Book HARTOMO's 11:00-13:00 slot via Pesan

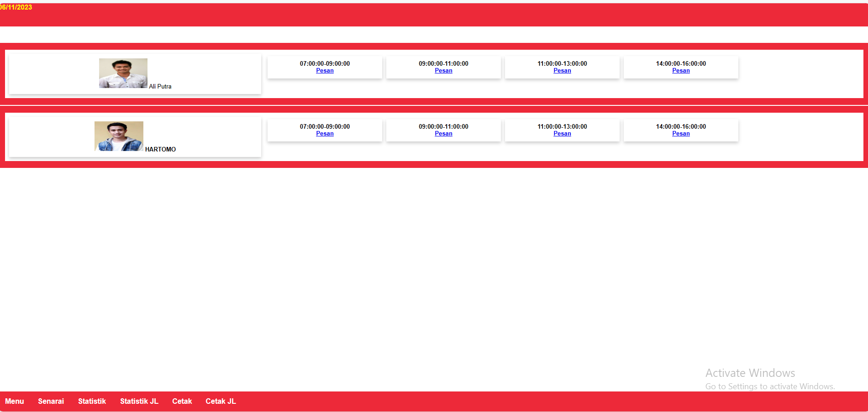tap(562, 134)
